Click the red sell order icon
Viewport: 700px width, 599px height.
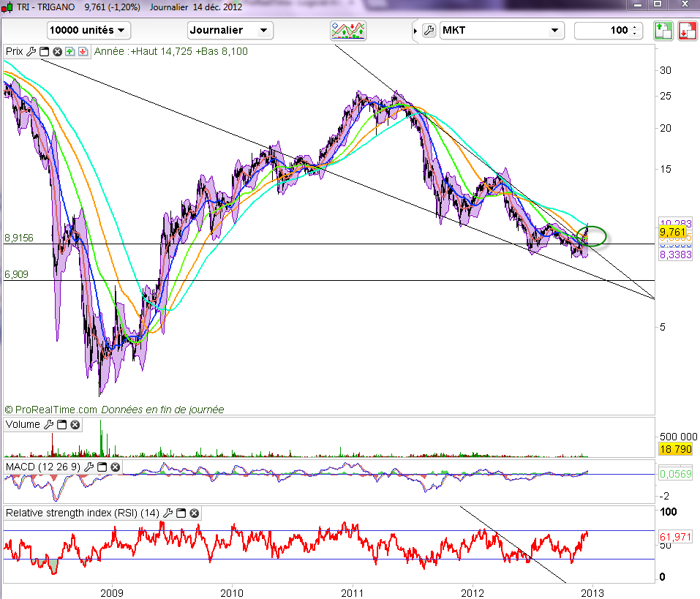[686, 30]
